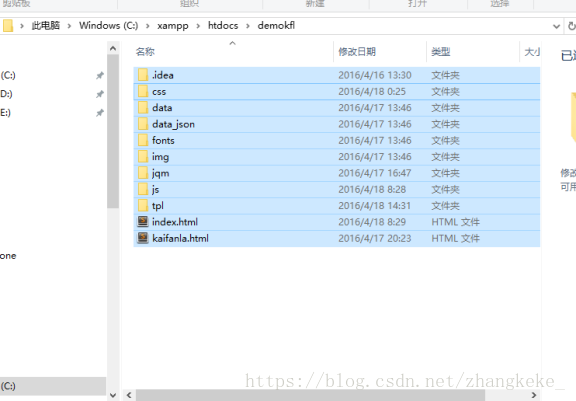Click the jqm folder icon
The height and width of the screenshot is (401, 576).
point(143,173)
